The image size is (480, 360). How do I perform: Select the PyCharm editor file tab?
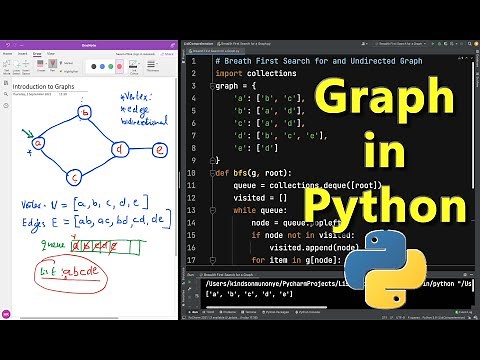point(216,51)
